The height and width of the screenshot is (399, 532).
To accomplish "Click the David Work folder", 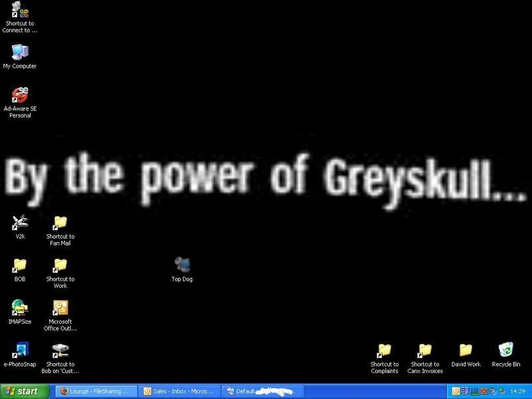I will 466,355.
